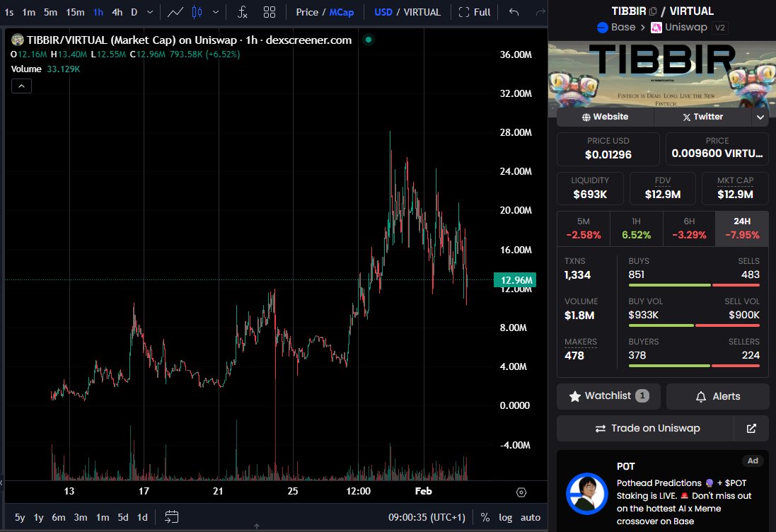Open Uniswap in new tab icon
The image size is (776, 532).
click(751, 429)
